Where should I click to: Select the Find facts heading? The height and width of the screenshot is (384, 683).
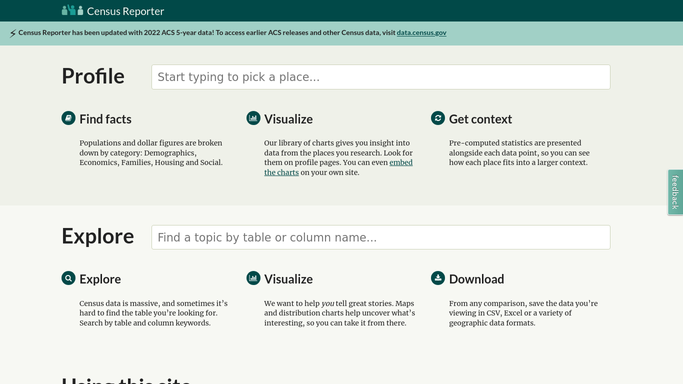105,119
